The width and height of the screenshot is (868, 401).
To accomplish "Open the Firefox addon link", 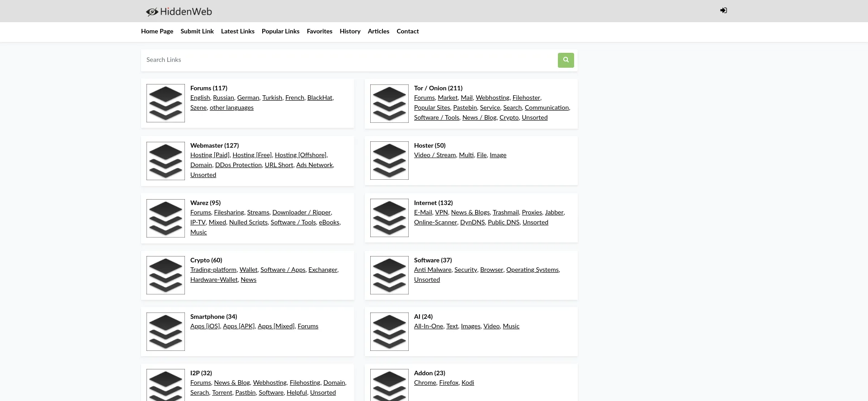I will 449,383.
